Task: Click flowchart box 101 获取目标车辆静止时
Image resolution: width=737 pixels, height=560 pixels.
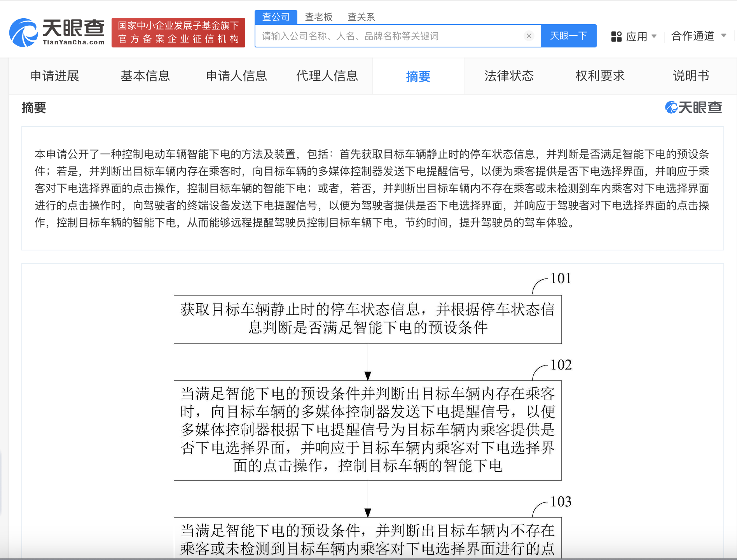Action: [x=367, y=319]
